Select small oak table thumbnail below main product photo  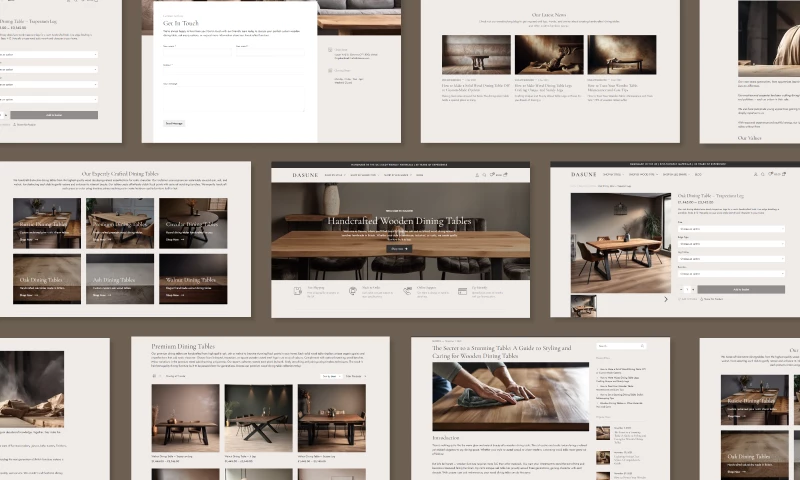click(584, 306)
